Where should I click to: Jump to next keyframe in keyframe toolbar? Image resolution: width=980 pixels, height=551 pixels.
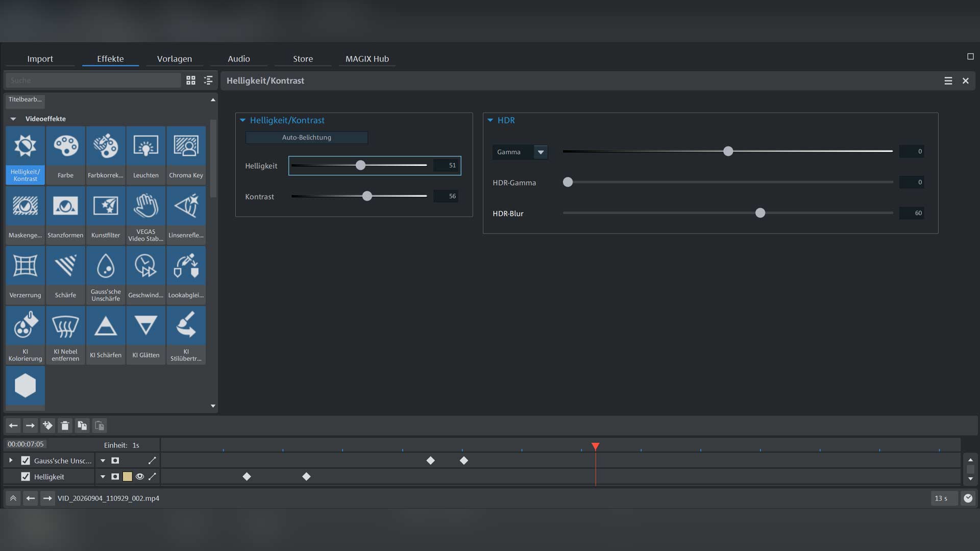(x=30, y=425)
